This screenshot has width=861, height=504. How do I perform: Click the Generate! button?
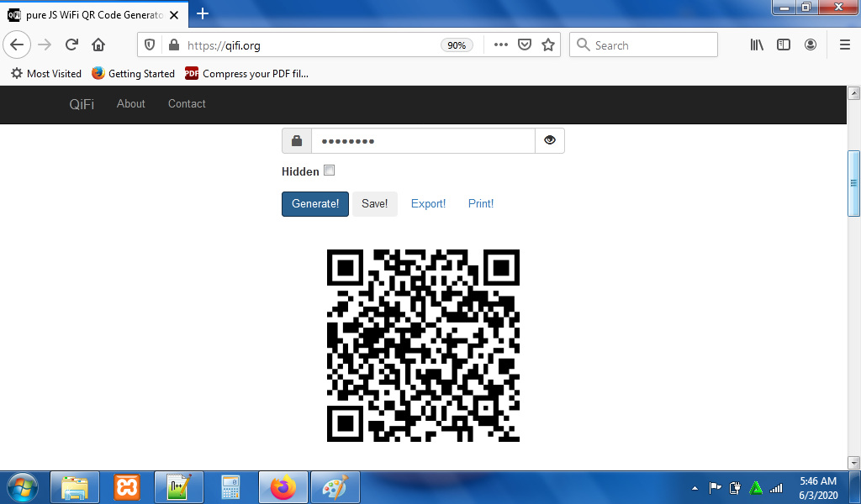pyautogui.click(x=314, y=203)
